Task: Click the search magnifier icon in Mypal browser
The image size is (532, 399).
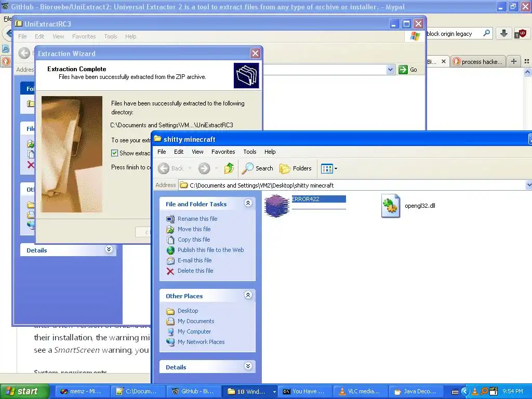Action: (486, 33)
